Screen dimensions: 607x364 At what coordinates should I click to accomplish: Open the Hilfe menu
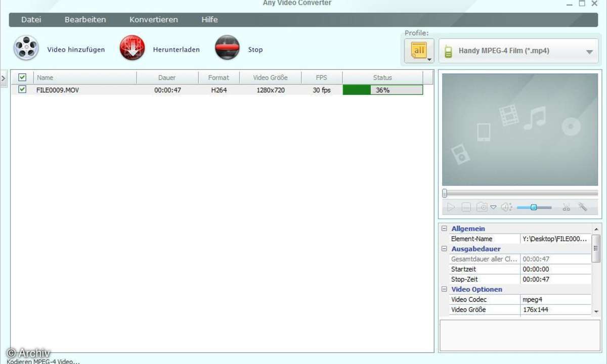coord(209,20)
